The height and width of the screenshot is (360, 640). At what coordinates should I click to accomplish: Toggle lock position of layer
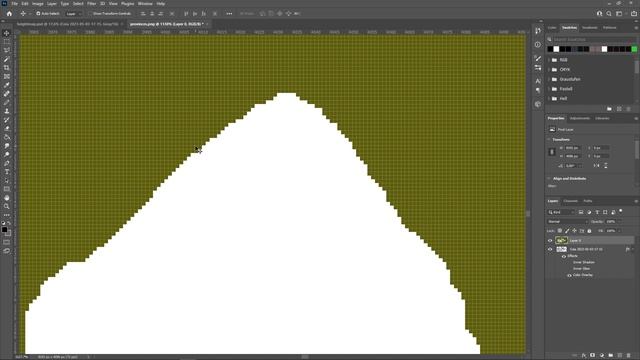[x=574, y=231]
